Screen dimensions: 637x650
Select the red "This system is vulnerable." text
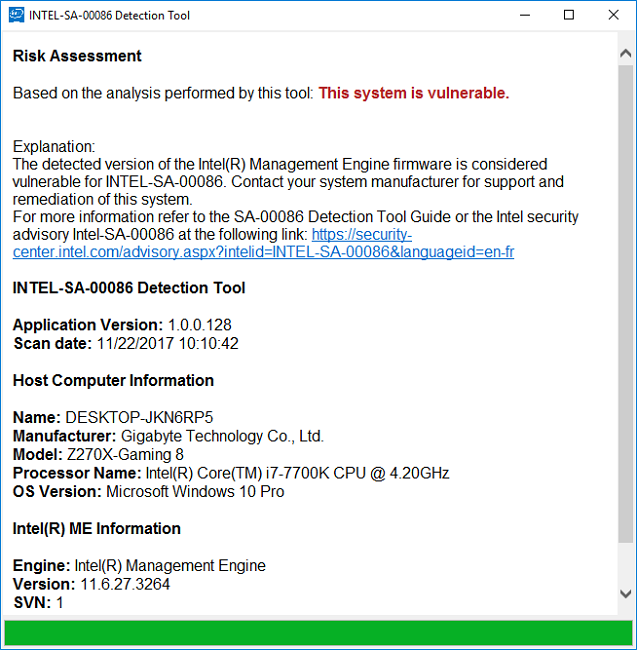tap(414, 93)
